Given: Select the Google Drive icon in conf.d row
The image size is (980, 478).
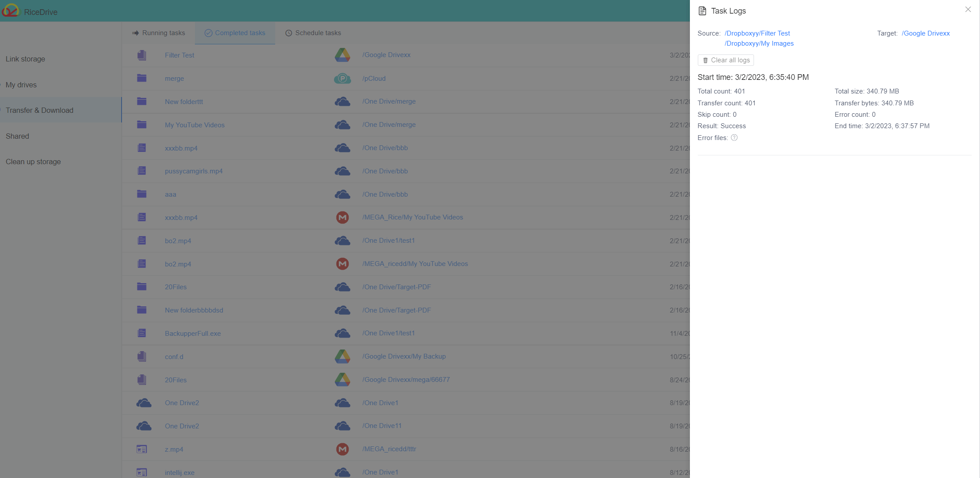Looking at the screenshot, I should click(x=342, y=356).
